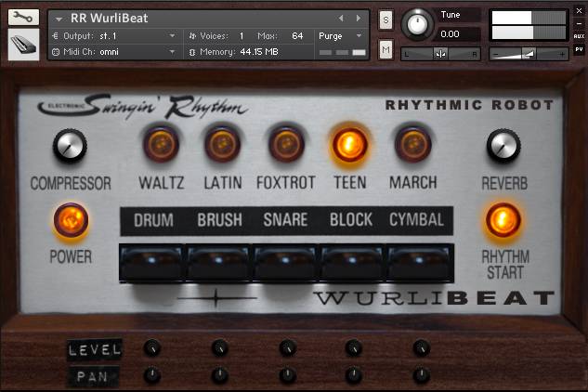Select the Latin rhythm lamp
The image size is (588, 392).
click(x=223, y=144)
